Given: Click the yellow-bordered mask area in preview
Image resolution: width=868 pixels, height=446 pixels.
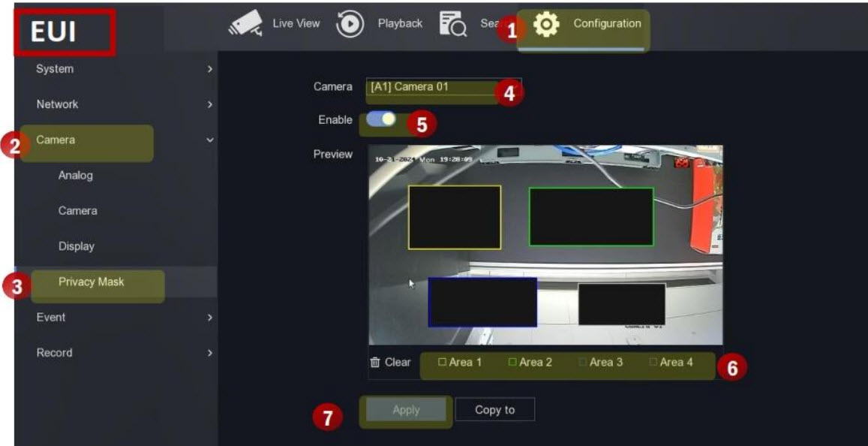Looking at the screenshot, I should [x=455, y=217].
